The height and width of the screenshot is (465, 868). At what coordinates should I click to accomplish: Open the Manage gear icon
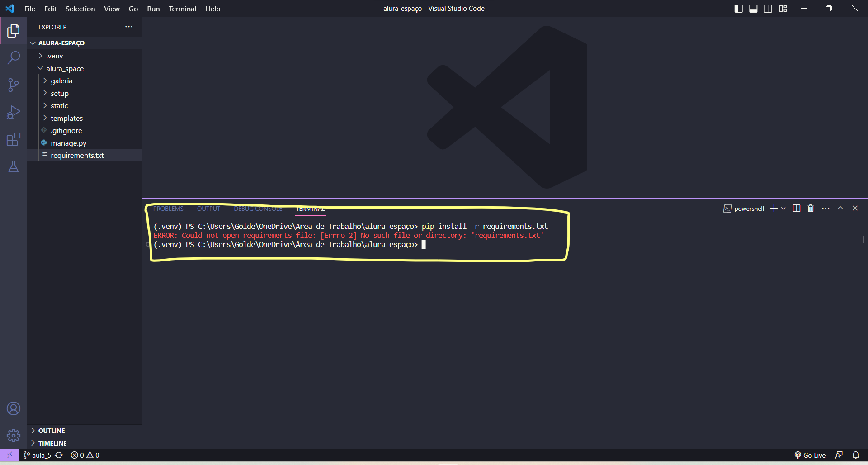coord(14,436)
